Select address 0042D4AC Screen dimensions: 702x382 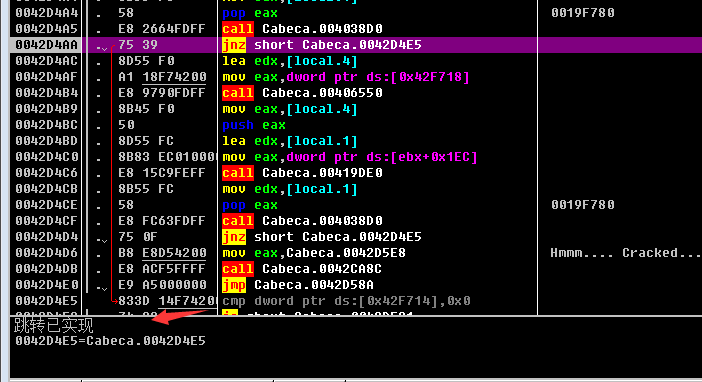(47, 61)
